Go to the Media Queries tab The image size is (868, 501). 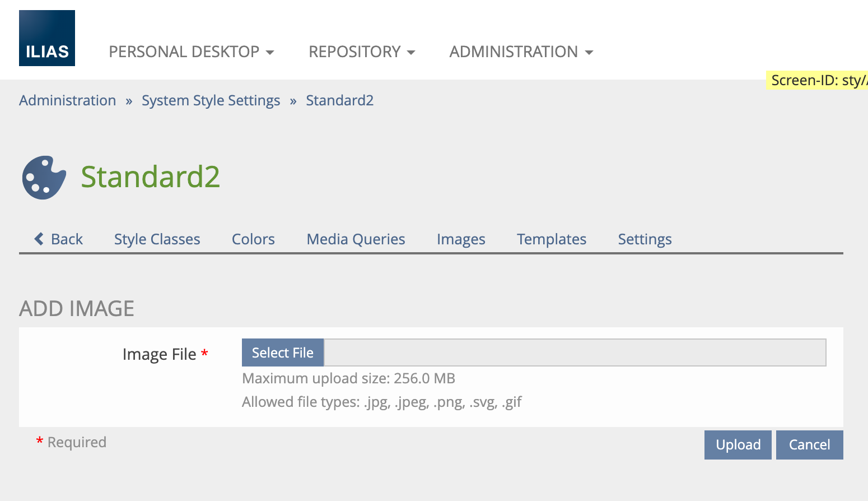(x=356, y=239)
